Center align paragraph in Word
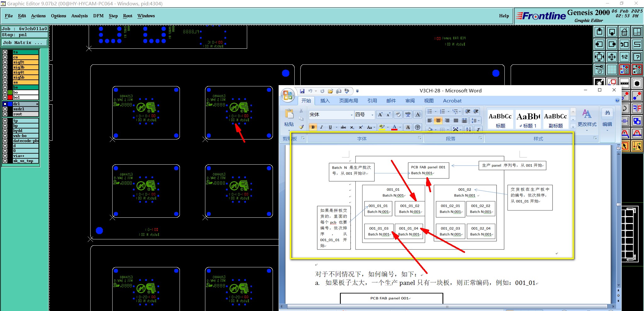This screenshot has width=644, height=311. (x=438, y=121)
